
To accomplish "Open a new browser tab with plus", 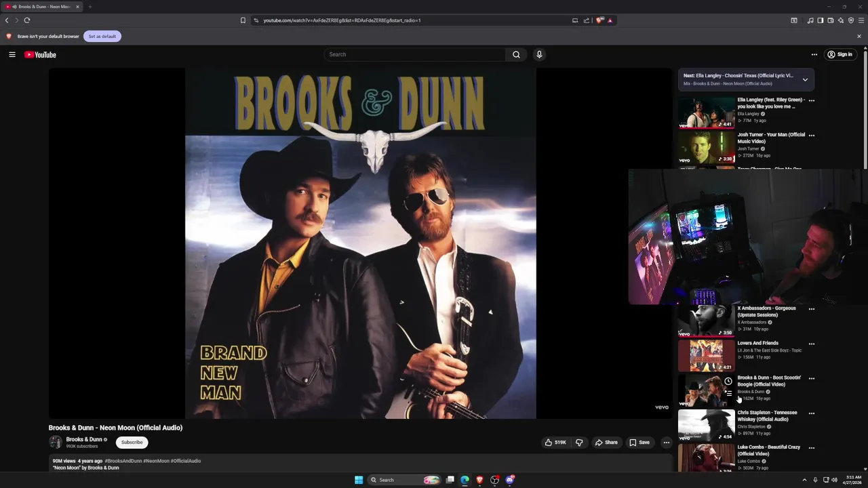I will pos(90,7).
